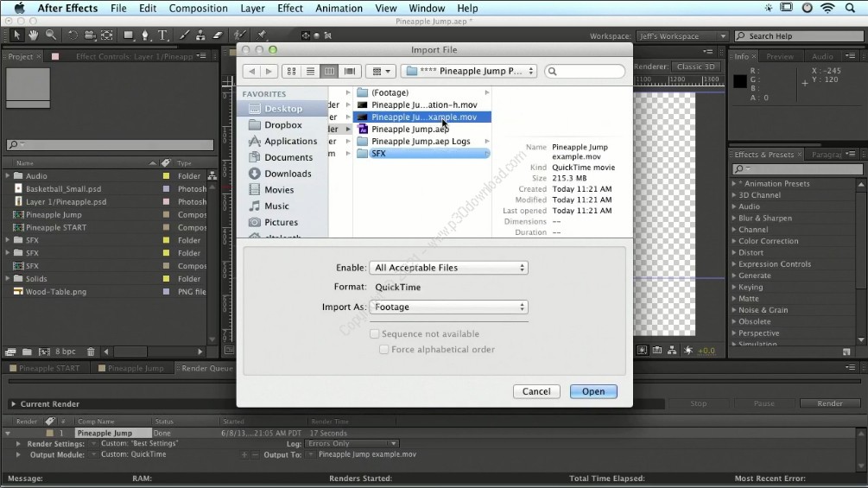Switch to Effect Controls tab
The height and width of the screenshot is (488, 868).
(x=135, y=56)
